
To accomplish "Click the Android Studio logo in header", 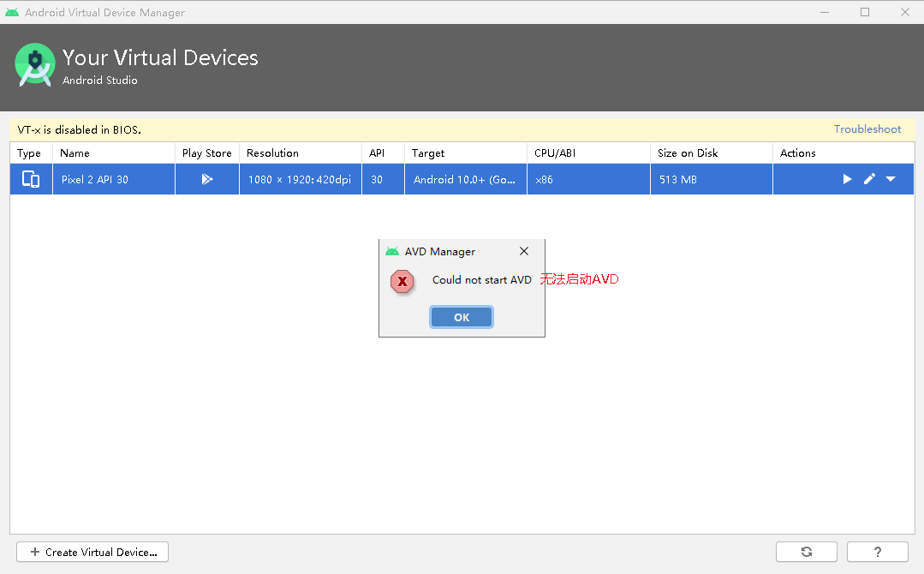I will [35, 65].
